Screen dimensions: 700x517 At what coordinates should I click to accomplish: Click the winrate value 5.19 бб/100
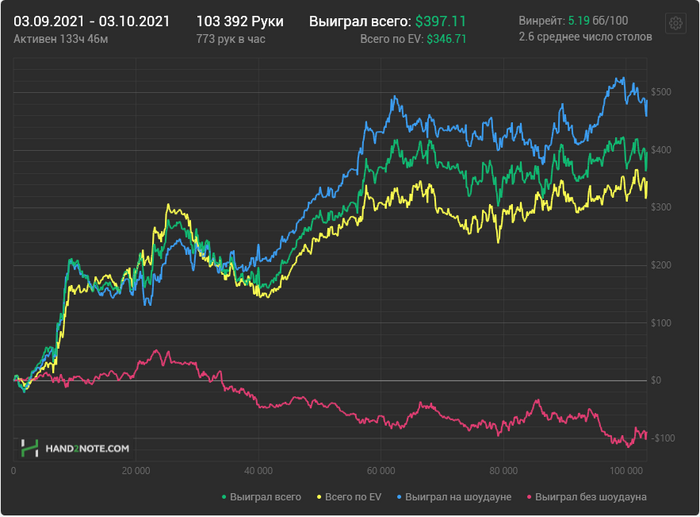pos(598,21)
